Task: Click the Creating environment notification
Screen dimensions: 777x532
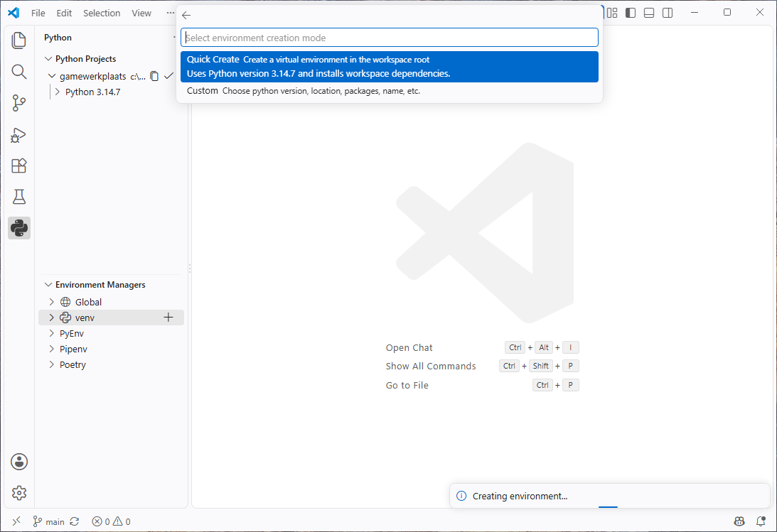Action: [x=610, y=496]
